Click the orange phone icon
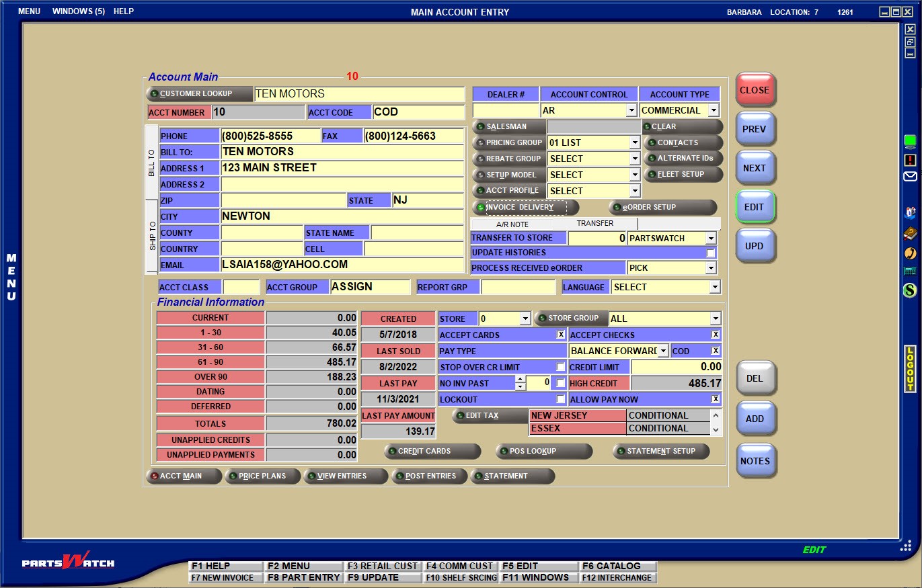The image size is (922, 588). point(910,253)
